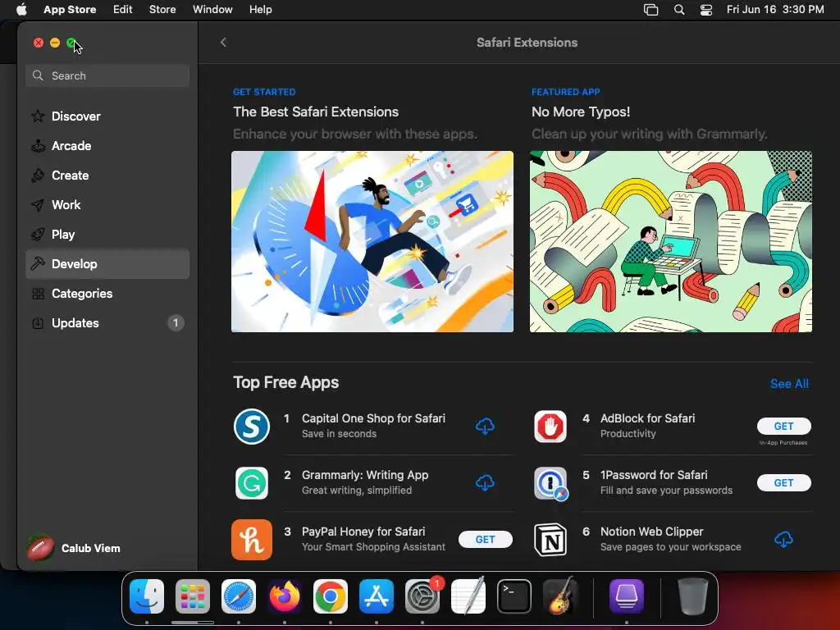Image resolution: width=840 pixels, height=630 pixels.
Task: Get 1Password for Safari
Action: [x=783, y=482]
